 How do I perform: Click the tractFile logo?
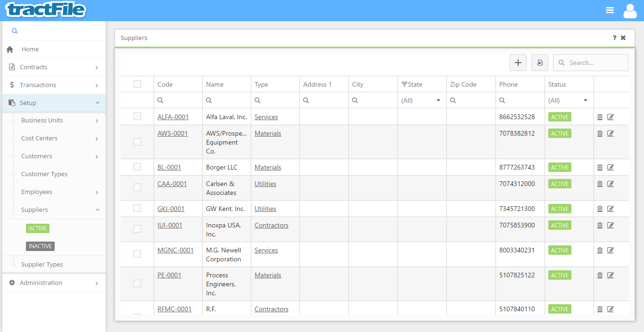coord(46,10)
